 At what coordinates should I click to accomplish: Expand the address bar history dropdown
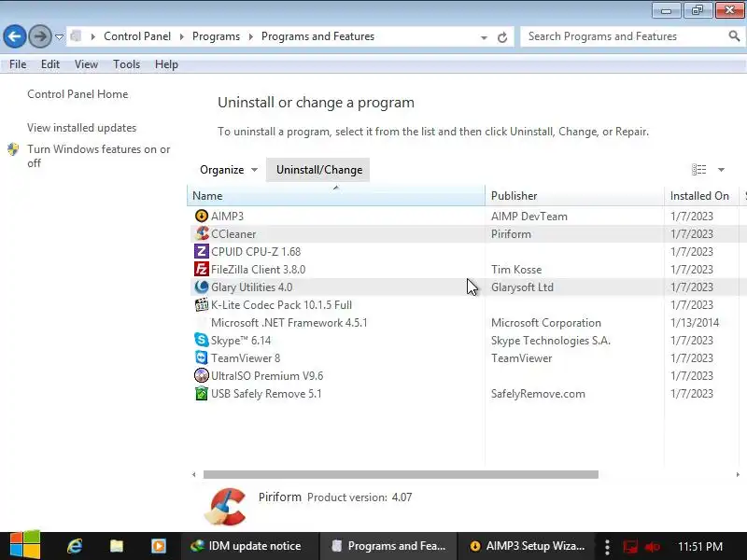[x=484, y=37]
